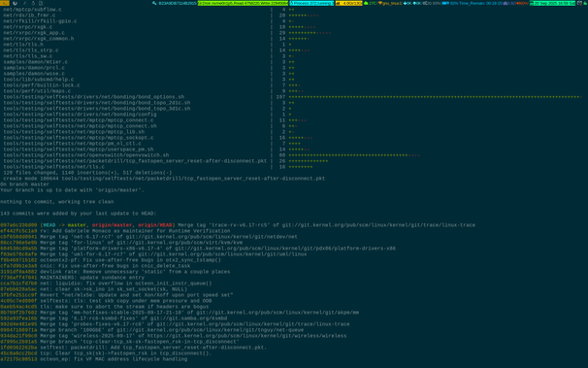Click the clipboard tray icon at bar end

(x=579, y=3)
